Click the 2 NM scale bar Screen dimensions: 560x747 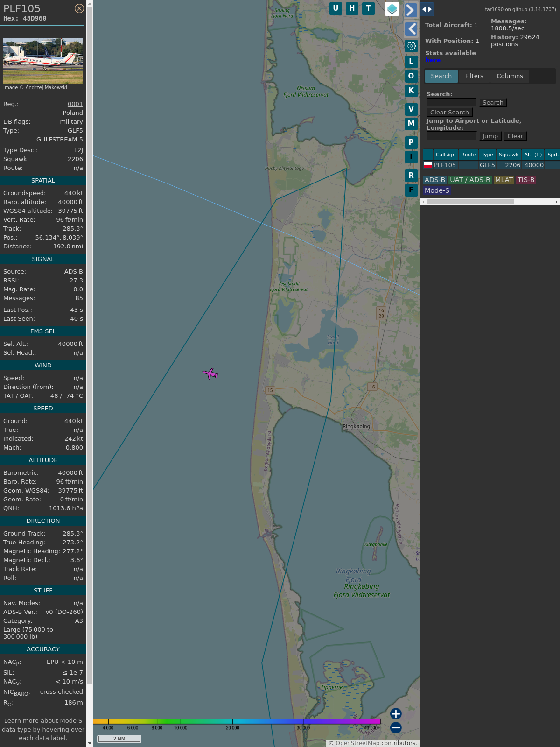point(119,739)
